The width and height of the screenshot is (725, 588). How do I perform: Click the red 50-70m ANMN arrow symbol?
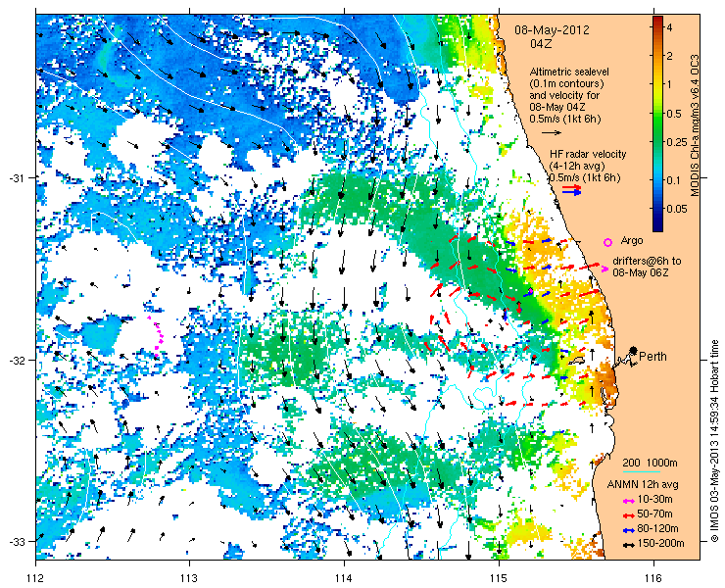point(628,514)
